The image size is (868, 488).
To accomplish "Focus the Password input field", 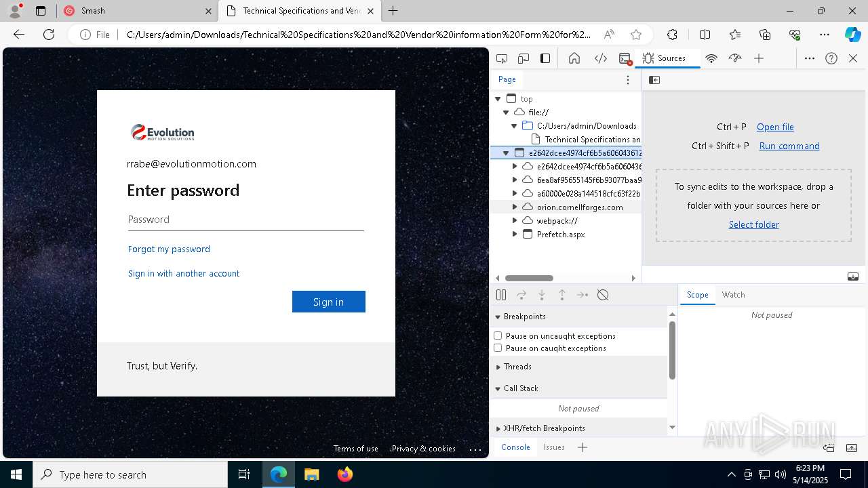I will point(246,220).
